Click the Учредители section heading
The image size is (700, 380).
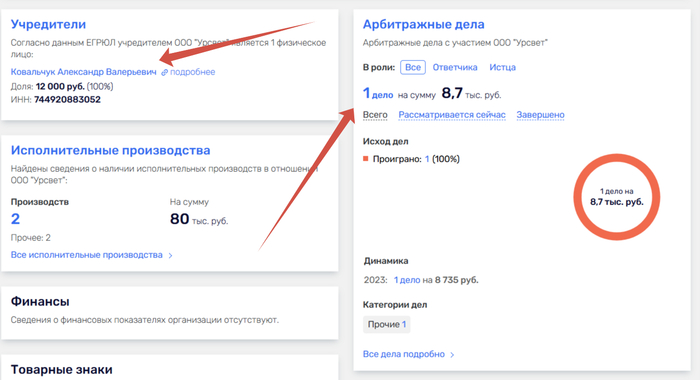(48, 24)
